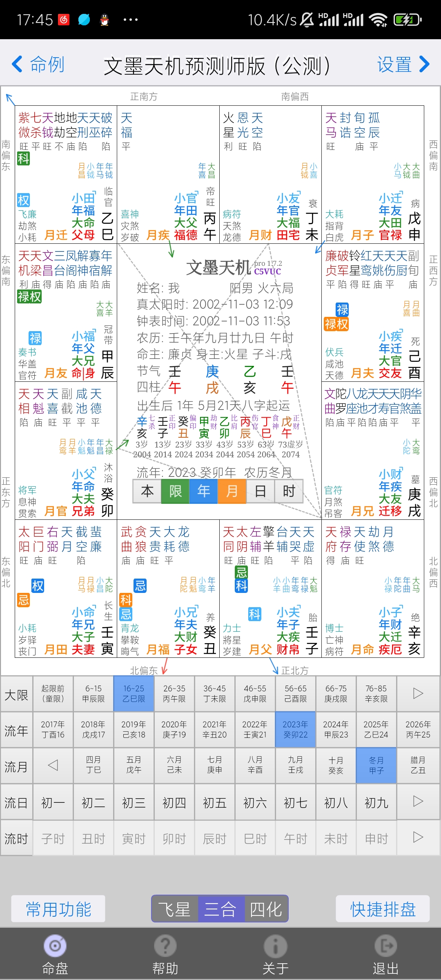Screen dimensions: 441x980
Task: Open the 常用功能 menu button
Action: [x=58, y=909]
